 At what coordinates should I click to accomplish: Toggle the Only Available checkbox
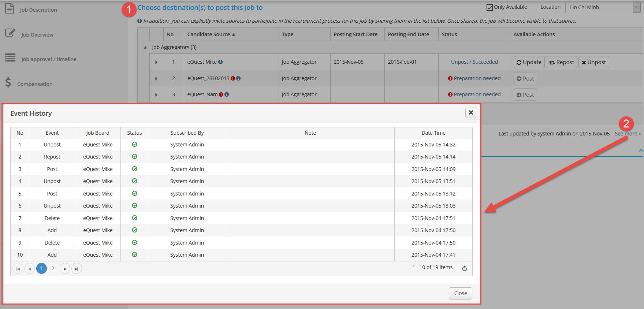[x=489, y=7]
